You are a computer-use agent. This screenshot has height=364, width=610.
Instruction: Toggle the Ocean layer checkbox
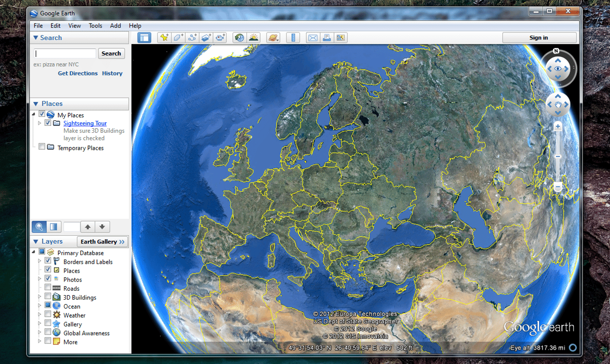(x=48, y=306)
